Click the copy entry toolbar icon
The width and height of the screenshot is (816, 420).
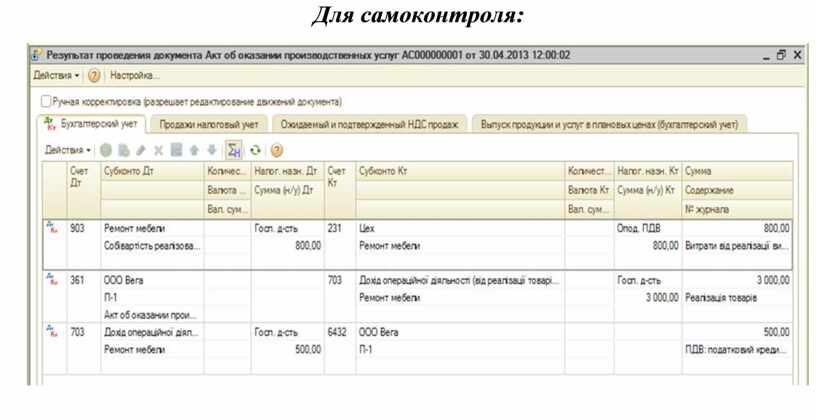(x=123, y=150)
